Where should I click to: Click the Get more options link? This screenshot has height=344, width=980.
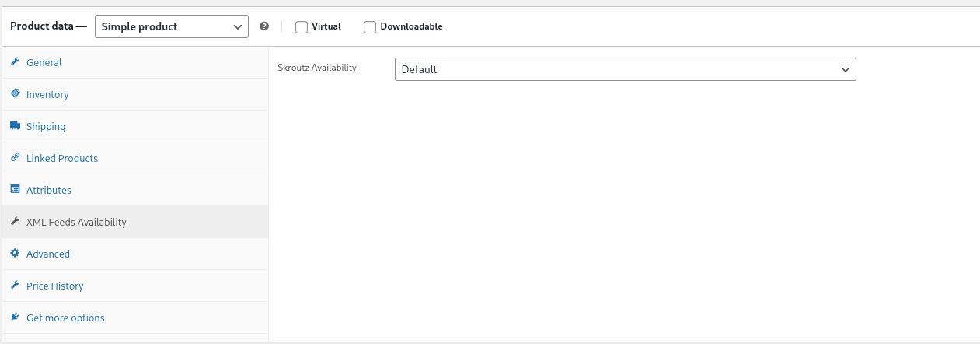click(65, 318)
